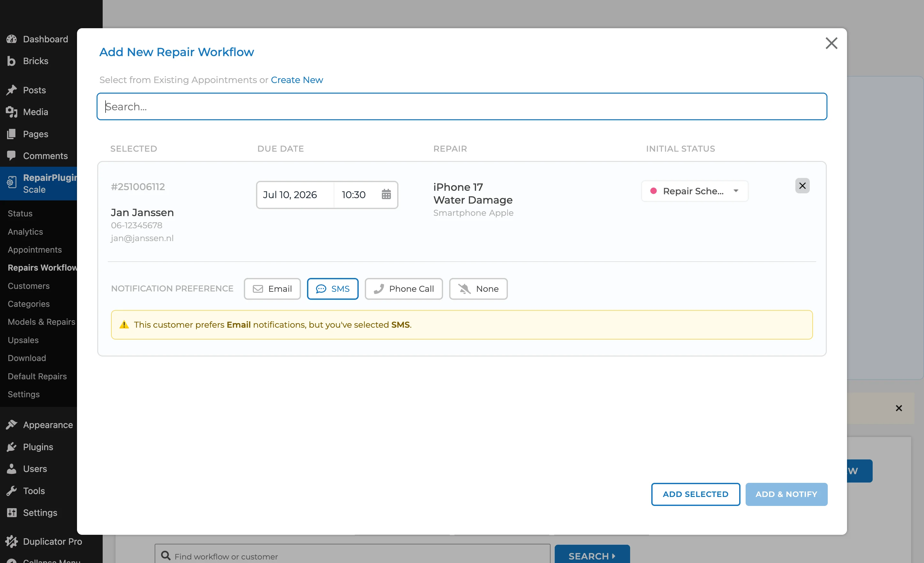Click the Appearance paintbrush icon
The width and height of the screenshot is (924, 563).
click(x=12, y=425)
